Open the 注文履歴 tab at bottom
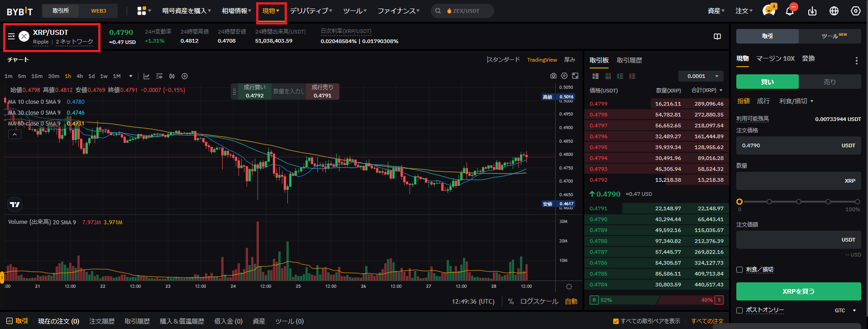Screen dimensions: 868x329 click(x=102, y=321)
